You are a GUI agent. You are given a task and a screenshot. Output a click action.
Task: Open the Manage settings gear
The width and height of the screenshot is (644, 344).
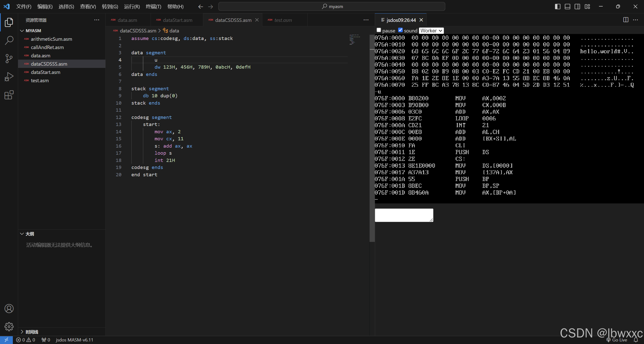9,327
